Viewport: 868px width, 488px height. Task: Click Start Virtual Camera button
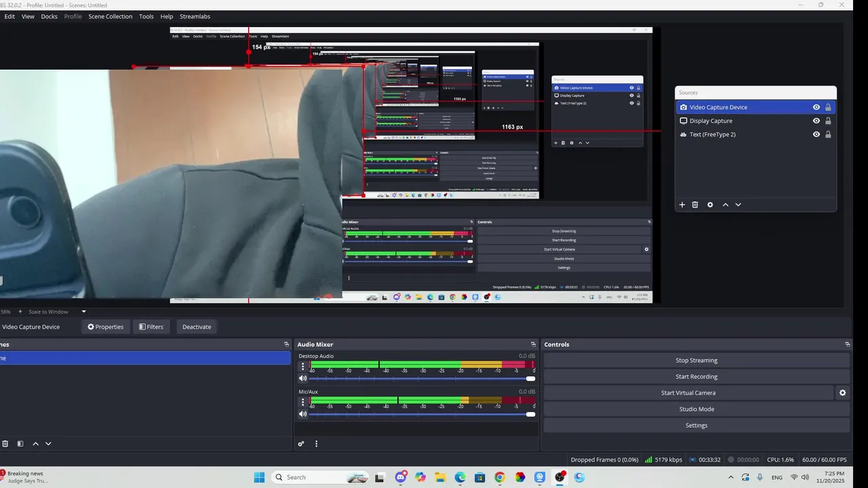pyautogui.click(x=688, y=392)
